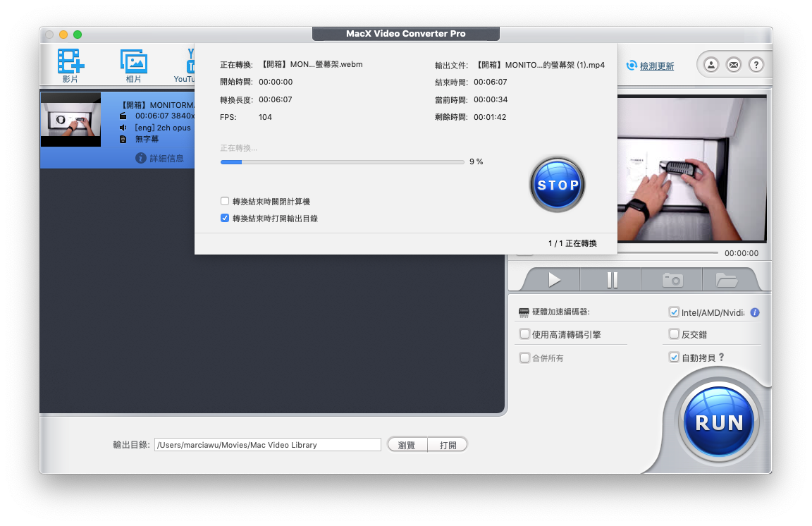
Task: Click the output directory path field
Action: pos(268,445)
